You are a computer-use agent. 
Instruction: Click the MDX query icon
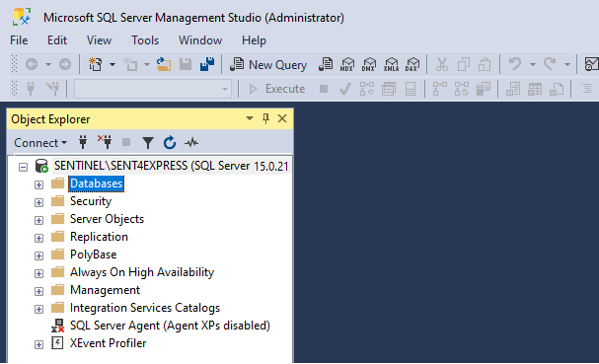tap(347, 64)
